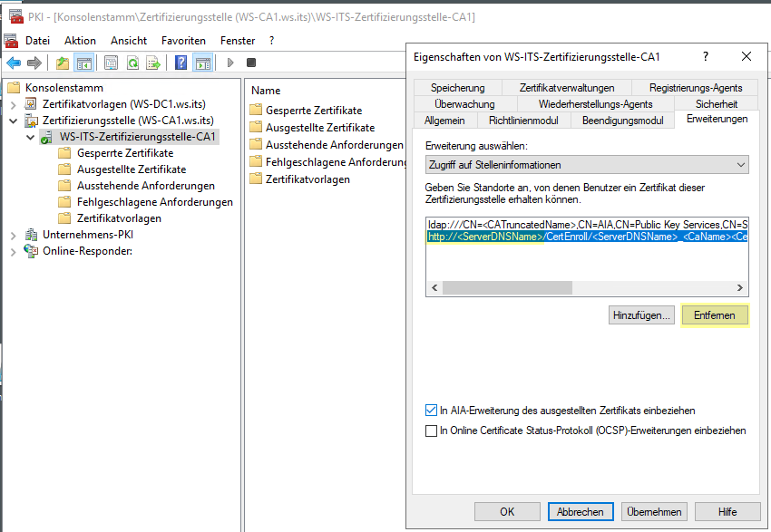Click the Entfernen button

(x=715, y=315)
